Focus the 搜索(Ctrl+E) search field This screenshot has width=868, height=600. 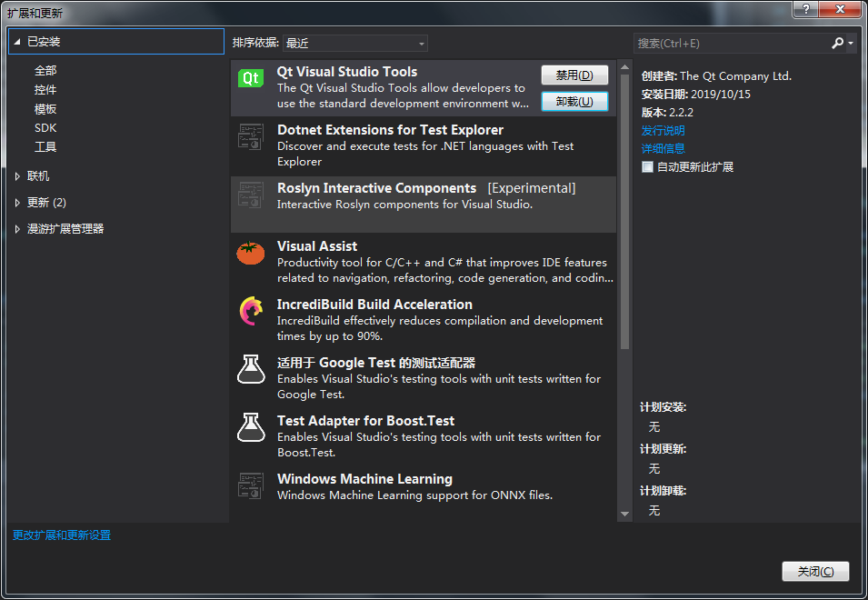pos(732,43)
